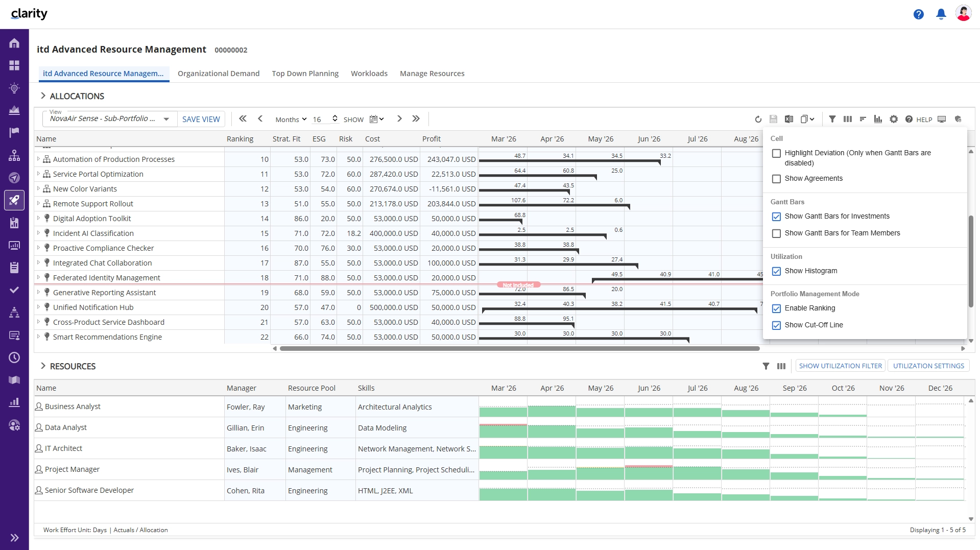Switch to Organizational Demand tab
This screenshot has height=550, width=980.
(x=219, y=74)
